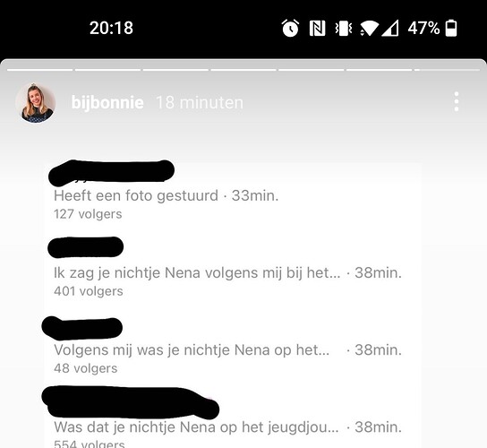Tap the cellular signal status icon
Screen dimensions: 487x448
pos(390,29)
